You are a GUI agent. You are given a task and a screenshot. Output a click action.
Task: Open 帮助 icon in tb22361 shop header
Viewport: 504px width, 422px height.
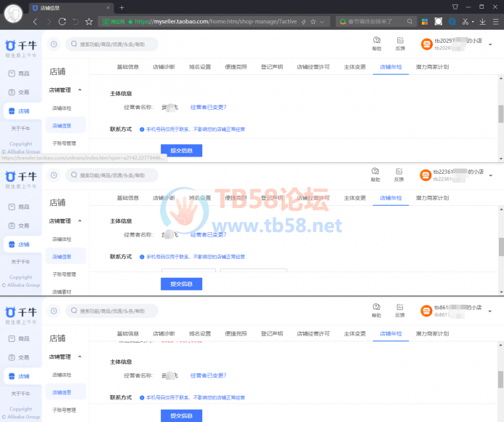[375, 175]
